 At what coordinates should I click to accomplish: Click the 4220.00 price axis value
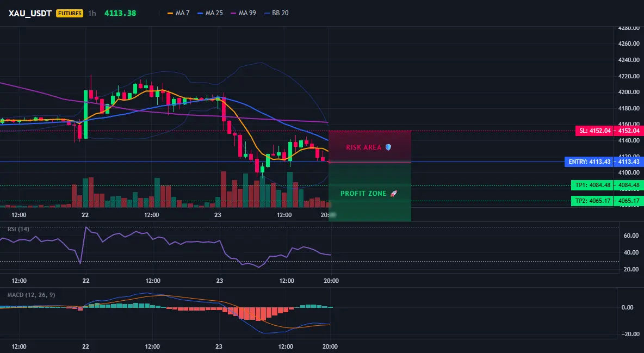pyautogui.click(x=628, y=76)
